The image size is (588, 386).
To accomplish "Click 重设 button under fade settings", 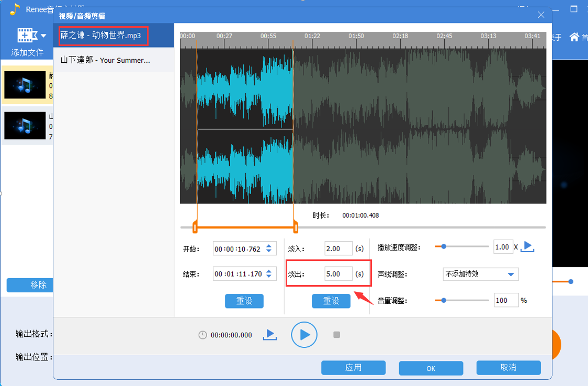I will pos(331,301).
